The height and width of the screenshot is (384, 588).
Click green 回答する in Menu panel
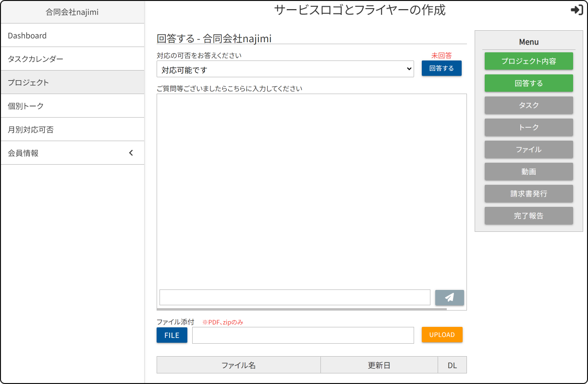click(528, 83)
